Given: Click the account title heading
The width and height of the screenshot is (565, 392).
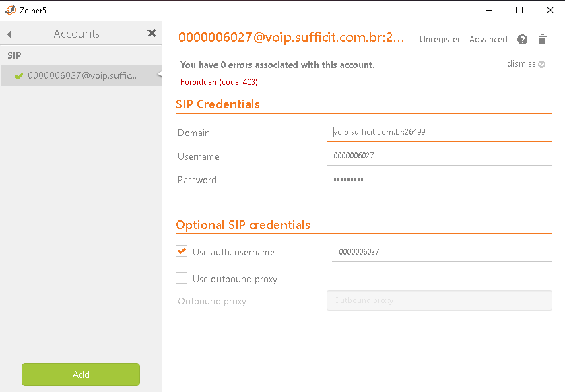Looking at the screenshot, I should pyautogui.click(x=291, y=38).
